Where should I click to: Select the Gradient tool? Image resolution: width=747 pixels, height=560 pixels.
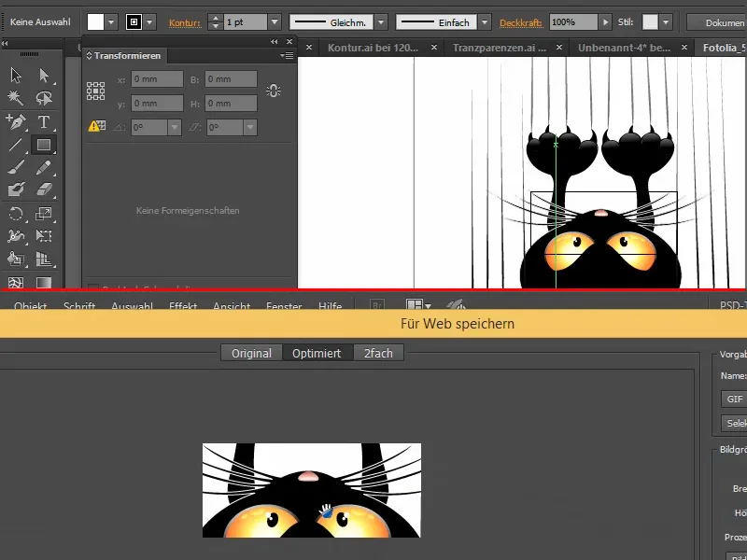pos(44,283)
